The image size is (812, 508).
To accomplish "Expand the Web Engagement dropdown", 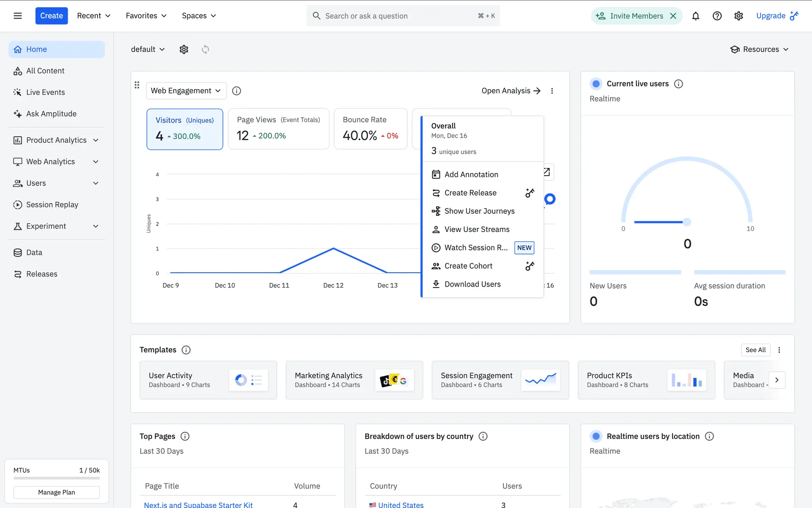I will (186, 91).
